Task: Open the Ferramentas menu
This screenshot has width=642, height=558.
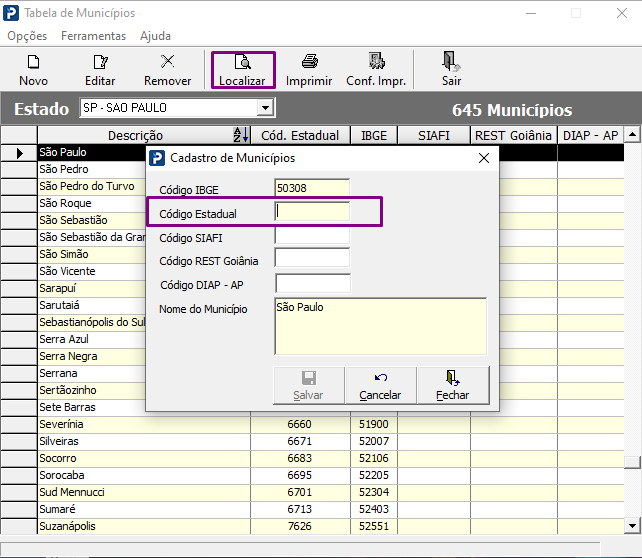Action: pos(93,36)
